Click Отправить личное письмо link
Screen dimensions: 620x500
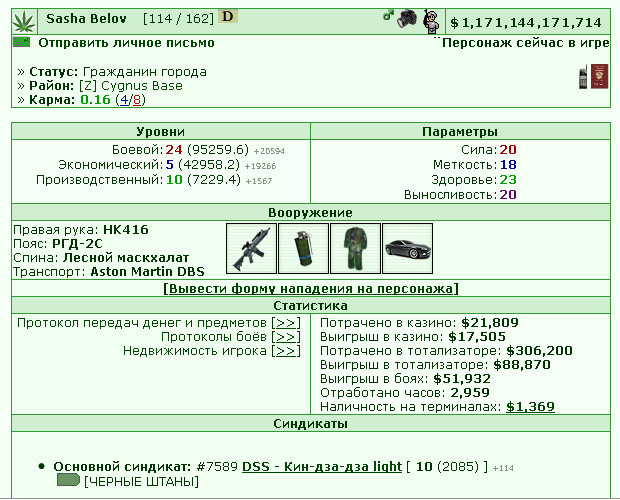127,43
